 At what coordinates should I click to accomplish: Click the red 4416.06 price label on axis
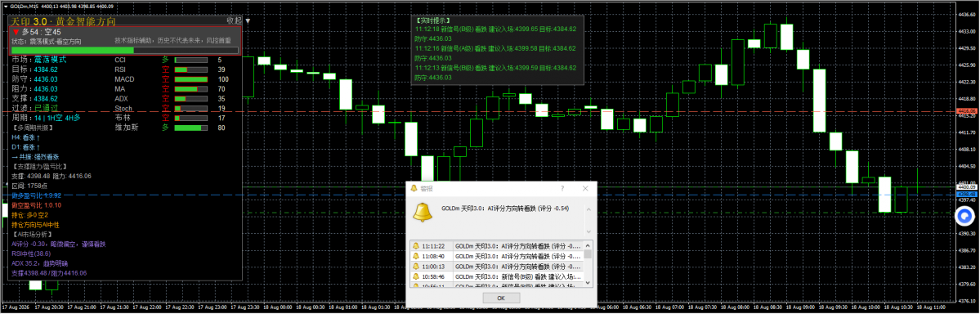(x=967, y=110)
